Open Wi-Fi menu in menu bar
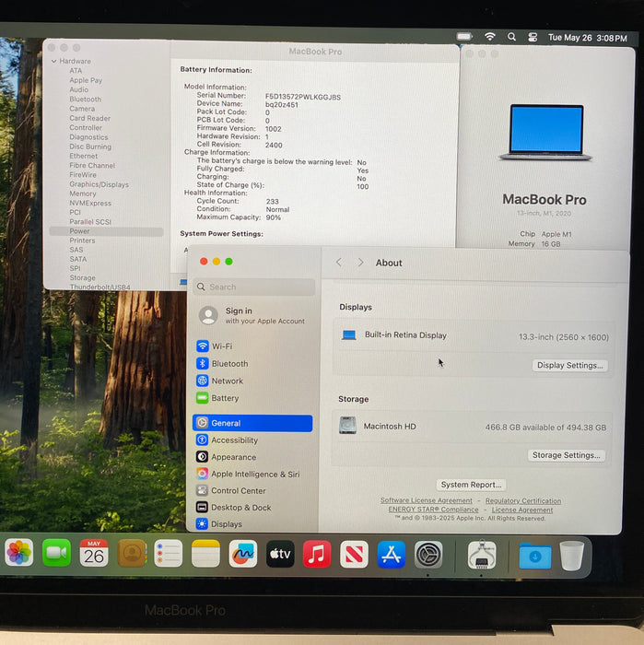The width and height of the screenshot is (644, 645). click(489, 37)
